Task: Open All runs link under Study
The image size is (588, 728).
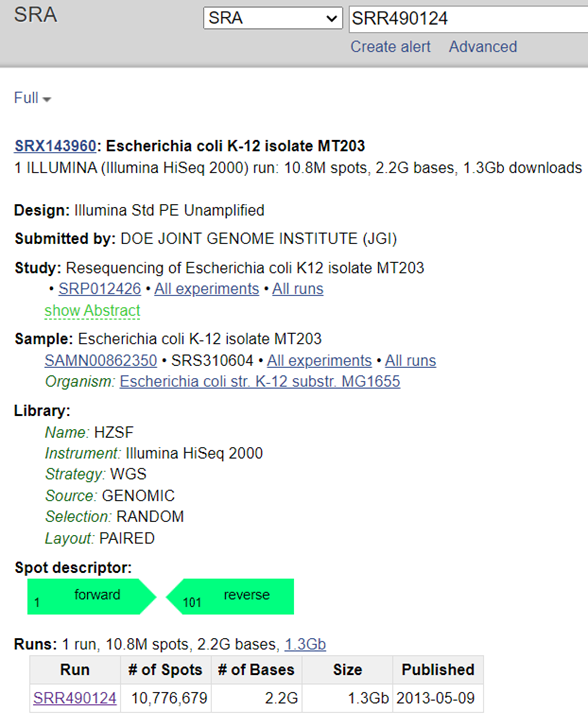Action: point(298,289)
